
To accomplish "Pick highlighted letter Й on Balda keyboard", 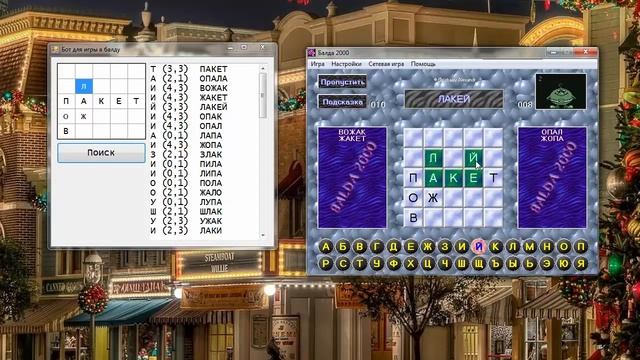I will tap(479, 247).
